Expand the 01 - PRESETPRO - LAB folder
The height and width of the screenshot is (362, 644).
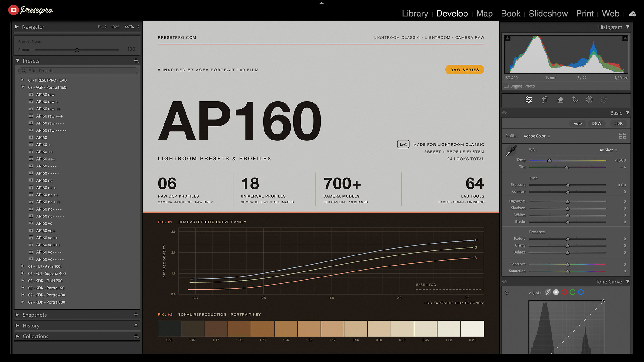tap(23, 80)
